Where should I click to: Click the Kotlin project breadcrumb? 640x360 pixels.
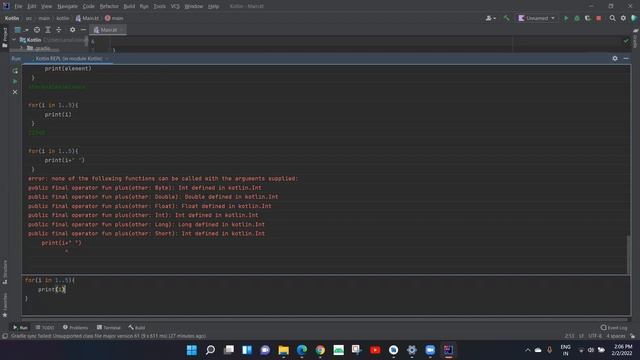12,18
